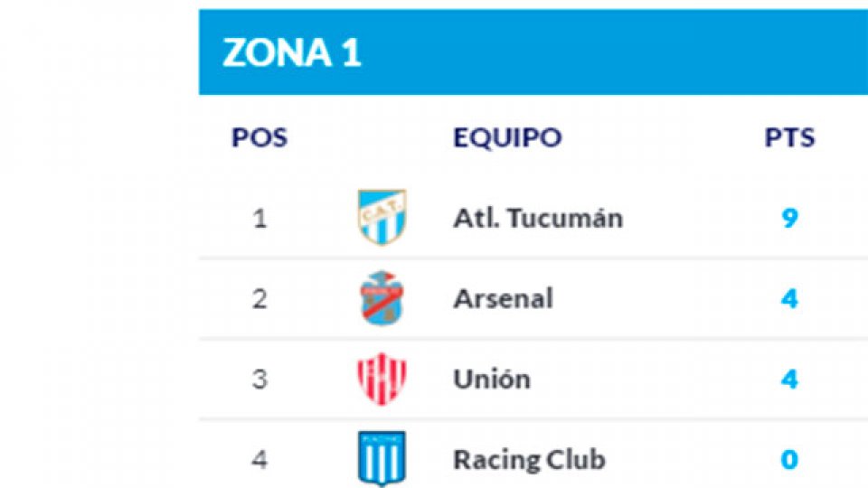Select position number 1 in table

tap(259, 219)
